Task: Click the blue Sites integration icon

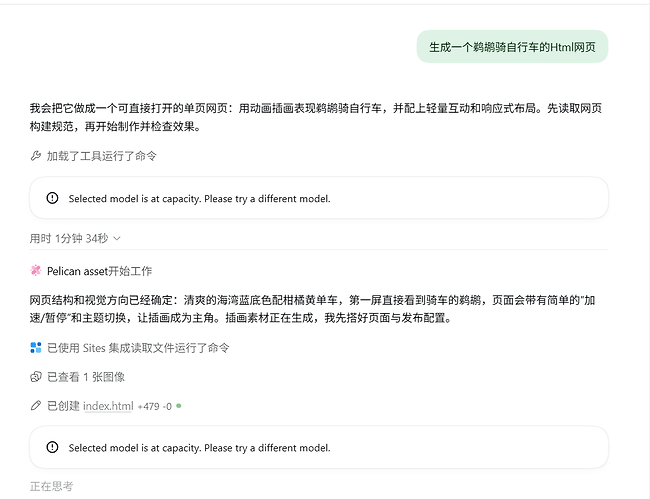Action: (36, 347)
